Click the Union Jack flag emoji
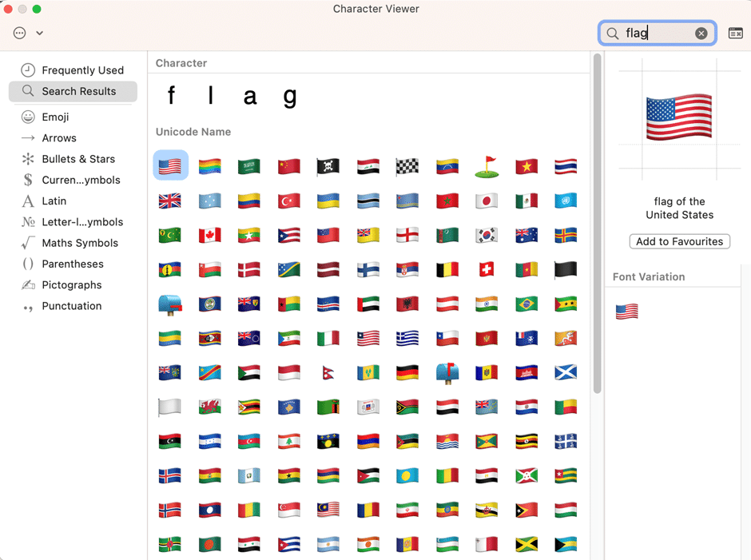The height and width of the screenshot is (560, 751). 170,201
